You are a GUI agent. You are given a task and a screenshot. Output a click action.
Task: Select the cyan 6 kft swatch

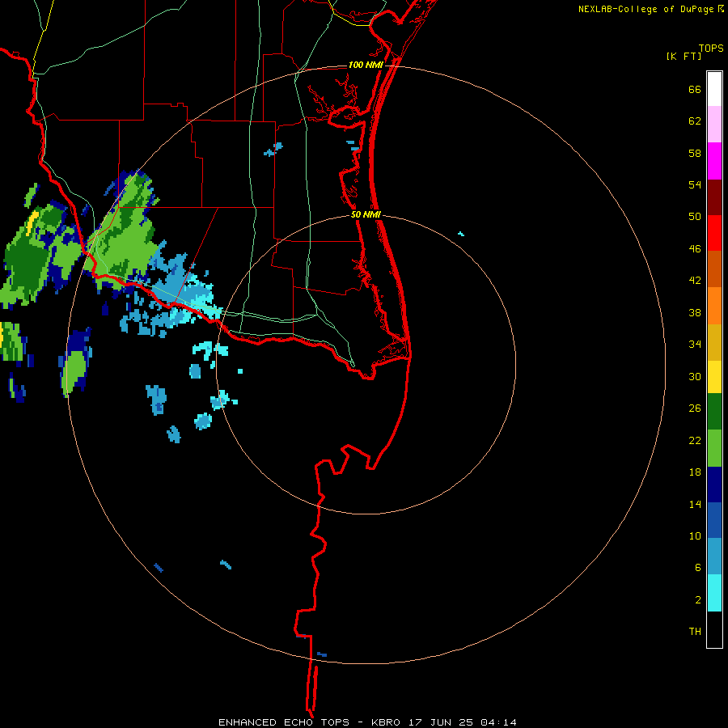714,593
